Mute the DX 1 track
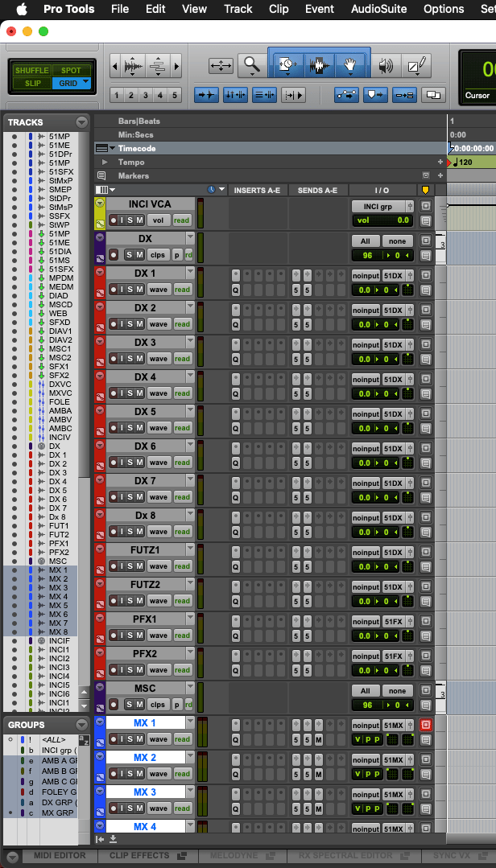Viewport: 496px width, 868px height. [139, 290]
